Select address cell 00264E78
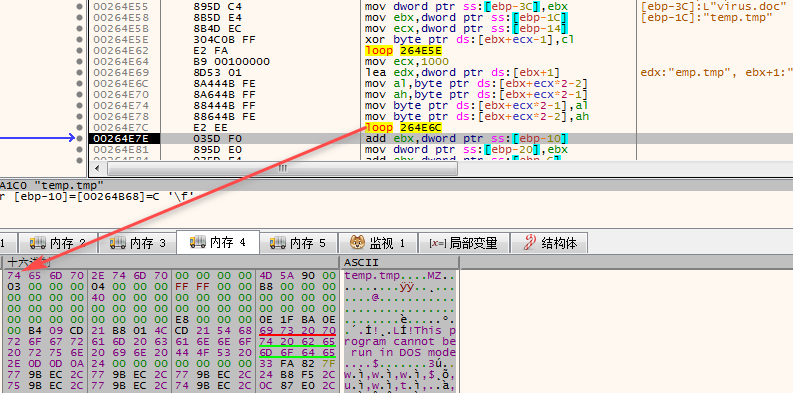The height and width of the screenshot is (393, 793). pyautogui.click(x=121, y=117)
